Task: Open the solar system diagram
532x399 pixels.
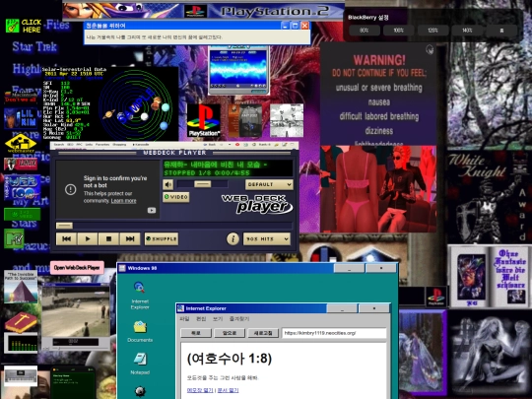Action: click(135, 103)
